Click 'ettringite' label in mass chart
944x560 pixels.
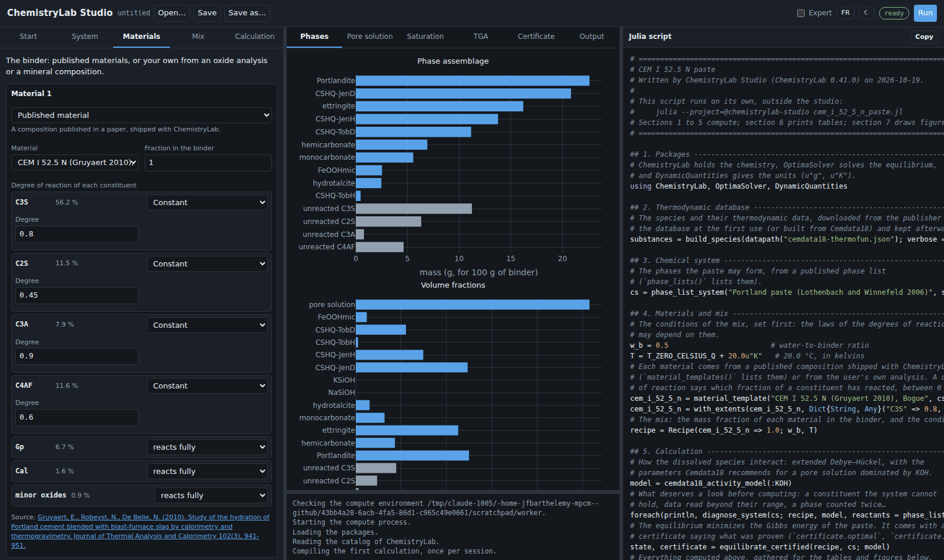pos(339,106)
